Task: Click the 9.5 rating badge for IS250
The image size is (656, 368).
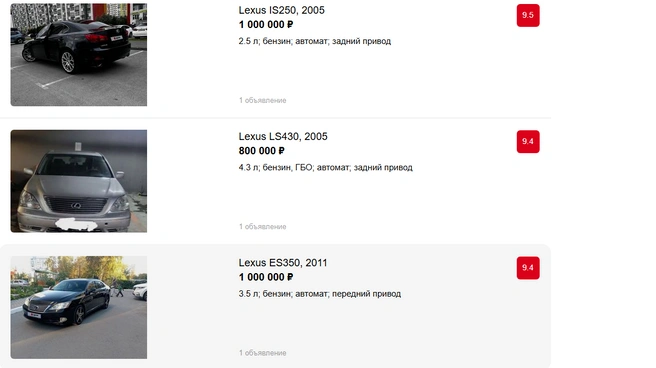Action: [x=528, y=15]
